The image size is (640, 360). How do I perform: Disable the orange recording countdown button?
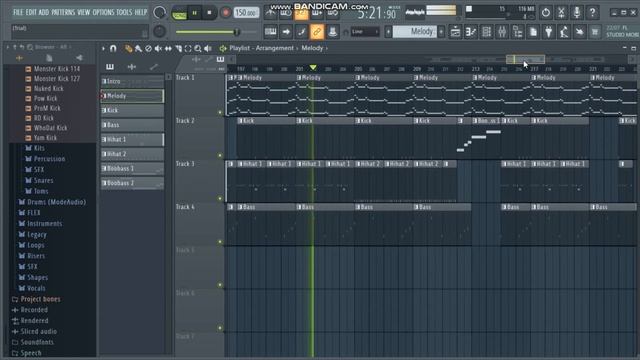[302, 13]
